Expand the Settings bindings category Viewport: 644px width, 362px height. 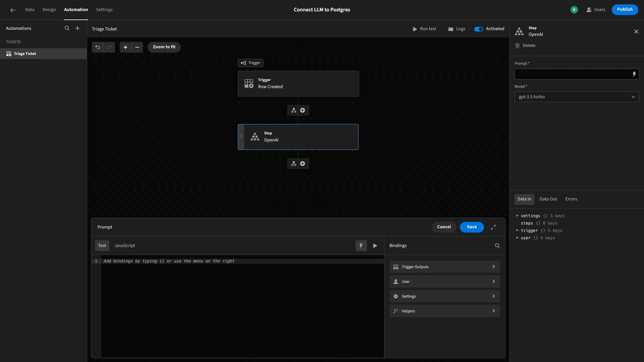[x=444, y=296]
